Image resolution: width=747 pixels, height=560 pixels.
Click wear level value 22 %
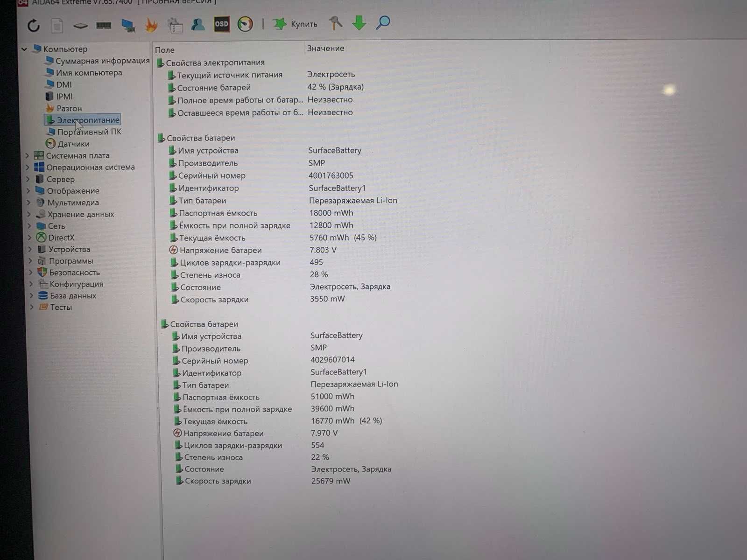(320, 457)
